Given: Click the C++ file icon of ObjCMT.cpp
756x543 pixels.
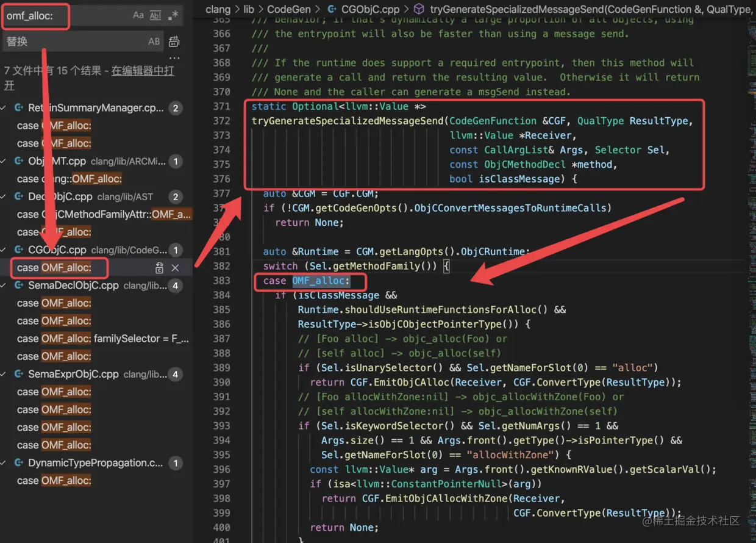Looking at the screenshot, I should [19, 161].
